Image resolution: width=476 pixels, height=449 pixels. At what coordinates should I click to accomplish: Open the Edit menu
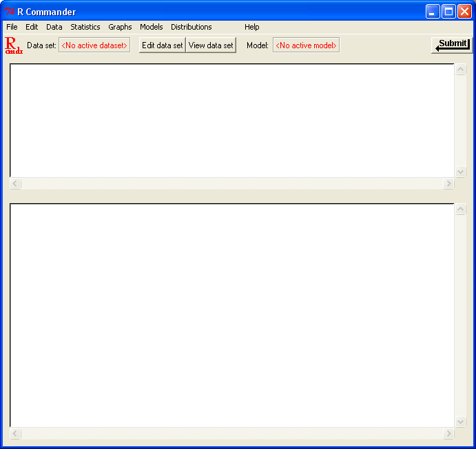click(32, 27)
